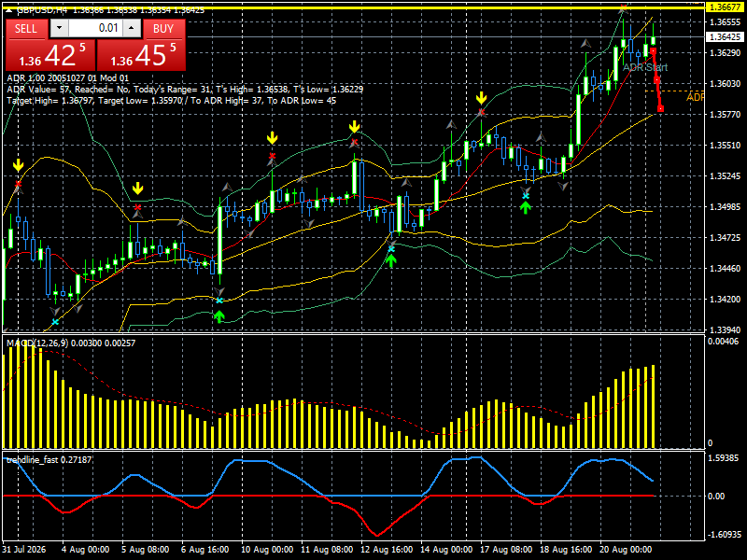
Task: Click the trendline_fast 0.27187 indicator label
Action: click(x=49, y=460)
